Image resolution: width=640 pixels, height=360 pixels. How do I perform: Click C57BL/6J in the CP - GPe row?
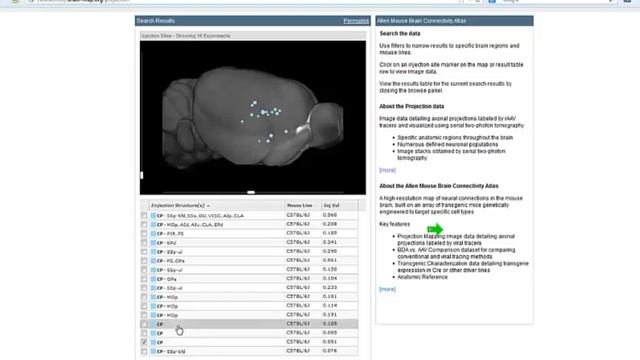click(298, 278)
